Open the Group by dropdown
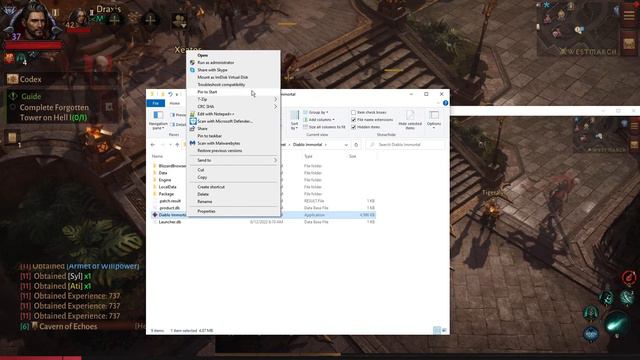The width and height of the screenshot is (640, 360). (316, 112)
